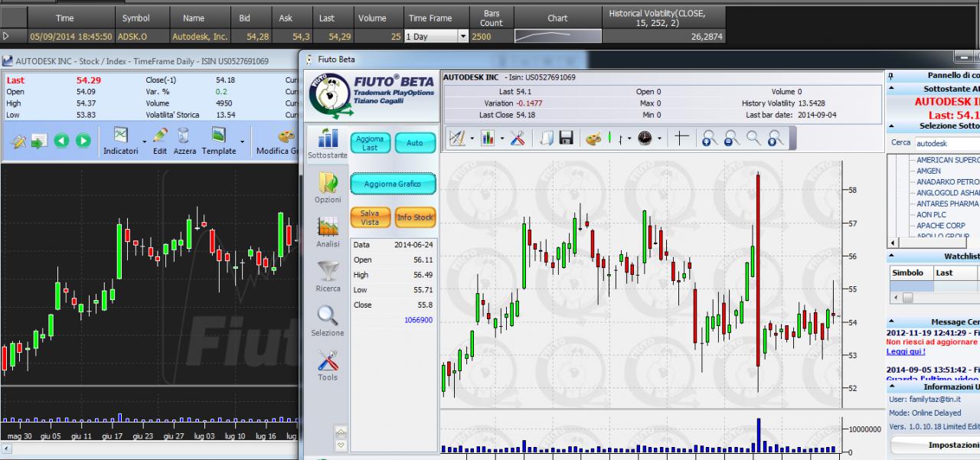Screen dimensions: 980x460
Task: Select AMGEN in the stock list
Action: coord(929,171)
